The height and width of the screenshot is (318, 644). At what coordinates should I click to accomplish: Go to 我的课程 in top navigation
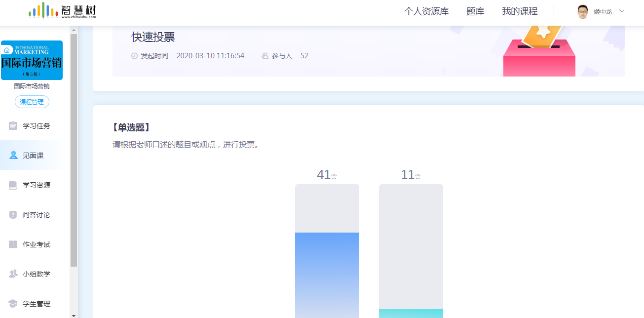click(520, 11)
